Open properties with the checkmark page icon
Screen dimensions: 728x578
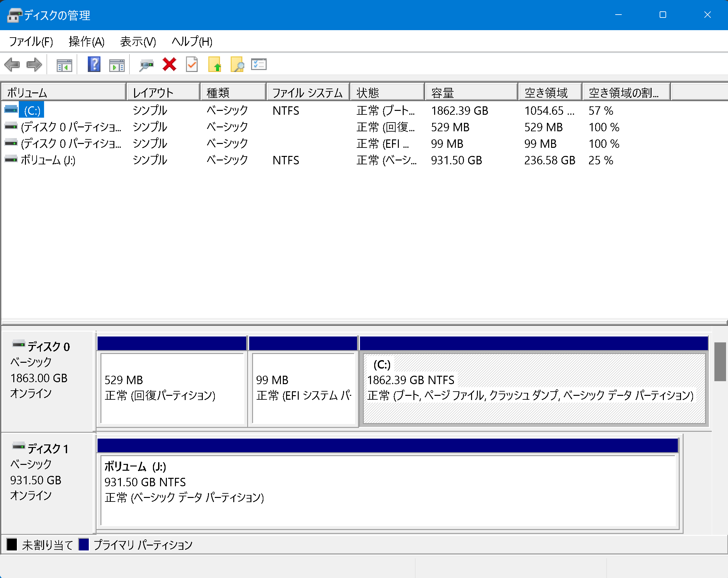click(192, 64)
